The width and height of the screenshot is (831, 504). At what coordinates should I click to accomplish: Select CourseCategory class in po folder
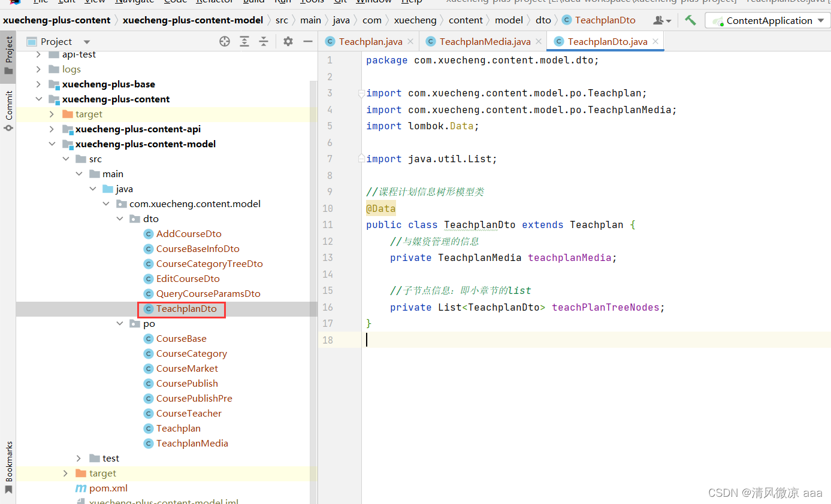tap(191, 353)
